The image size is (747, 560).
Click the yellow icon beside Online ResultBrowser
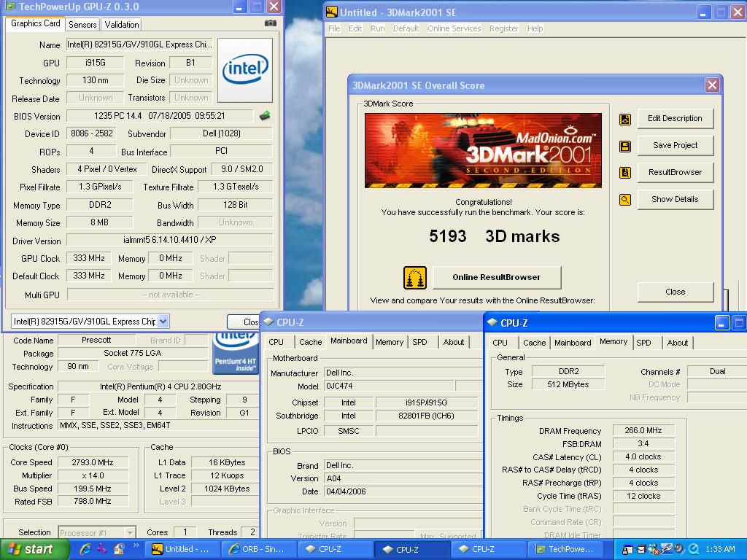pyautogui.click(x=415, y=278)
